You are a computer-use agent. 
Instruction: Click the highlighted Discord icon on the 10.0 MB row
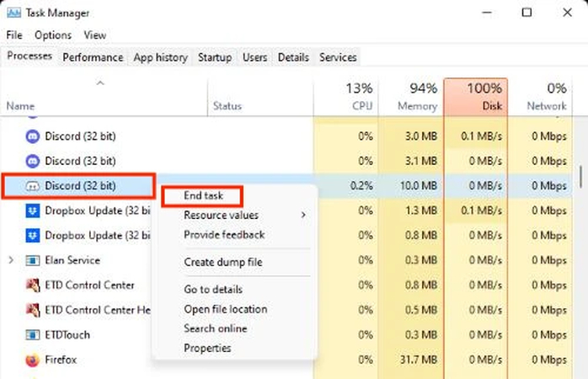(x=33, y=186)
